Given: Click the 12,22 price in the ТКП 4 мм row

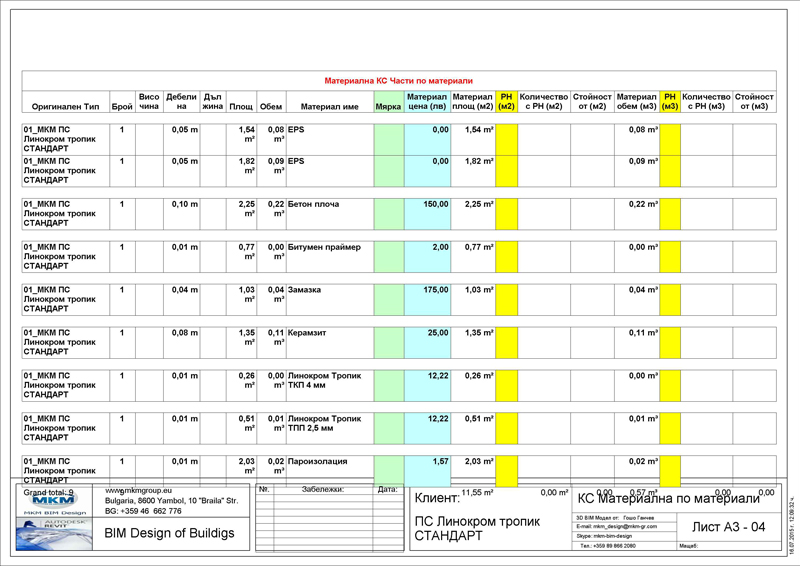Looking at the screenshot, I should (x=438, y=376).
